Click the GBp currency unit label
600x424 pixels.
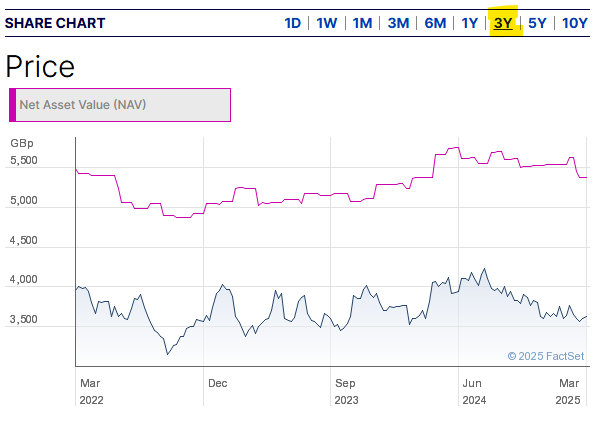click(21, 142)
